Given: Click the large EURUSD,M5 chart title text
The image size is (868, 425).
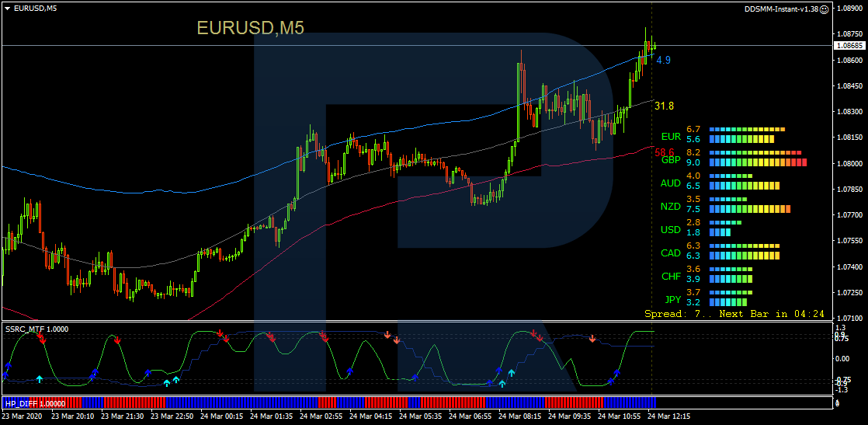Looking at the screenshot, I should pyautogui.click(x=250, y=28).
